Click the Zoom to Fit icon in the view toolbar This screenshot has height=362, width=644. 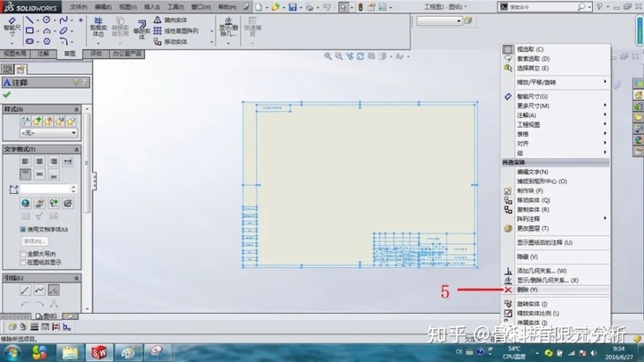327,56
